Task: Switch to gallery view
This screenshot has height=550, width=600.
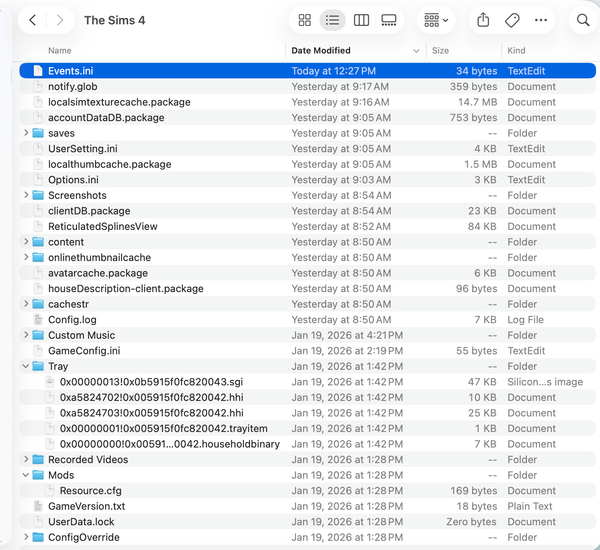Action: tap(389, 20)
